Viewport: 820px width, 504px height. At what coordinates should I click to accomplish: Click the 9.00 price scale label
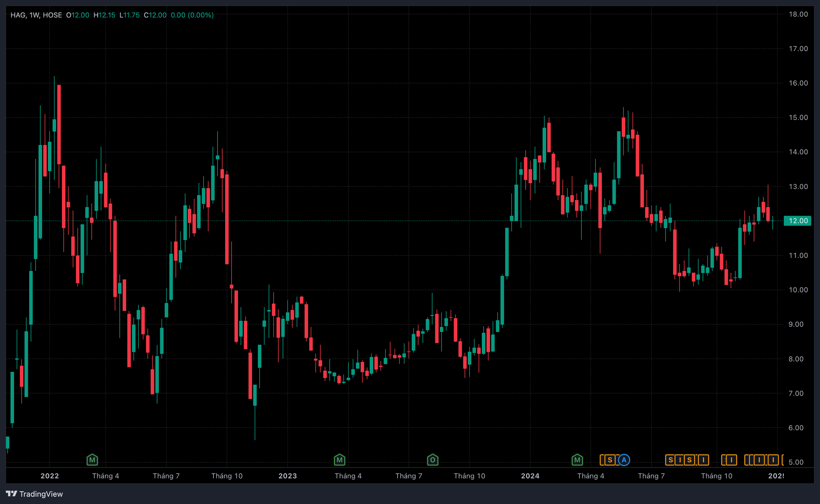[796, 324]
